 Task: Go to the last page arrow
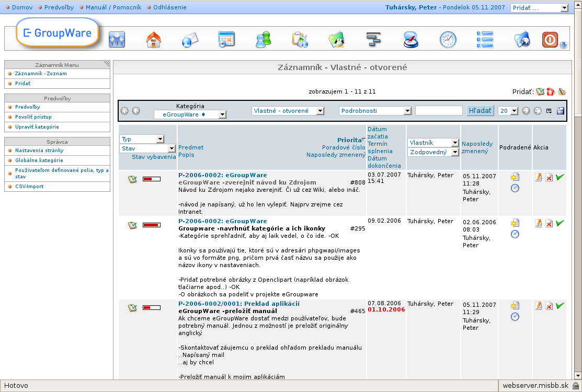[x=538, y=110]
